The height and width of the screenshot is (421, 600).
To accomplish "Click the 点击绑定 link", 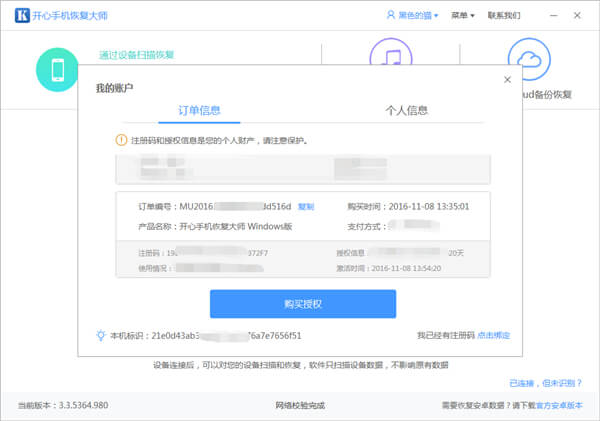I will [x=494, y=335].
